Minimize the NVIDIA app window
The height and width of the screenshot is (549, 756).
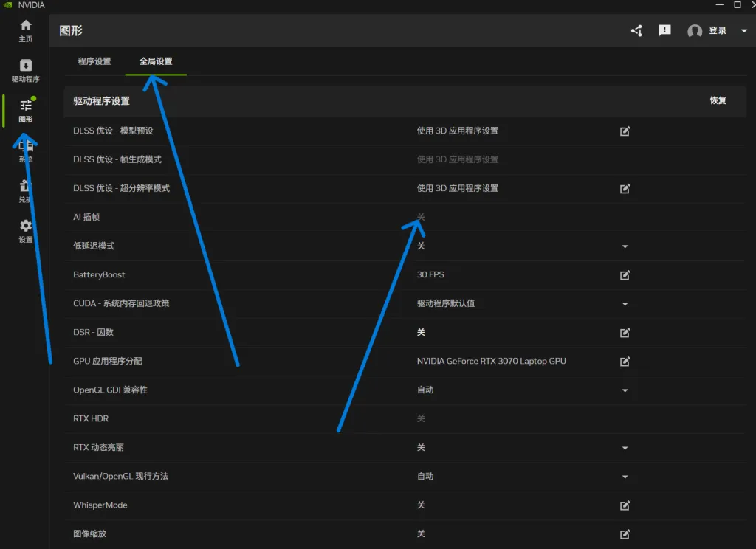(x=719, y=5)
